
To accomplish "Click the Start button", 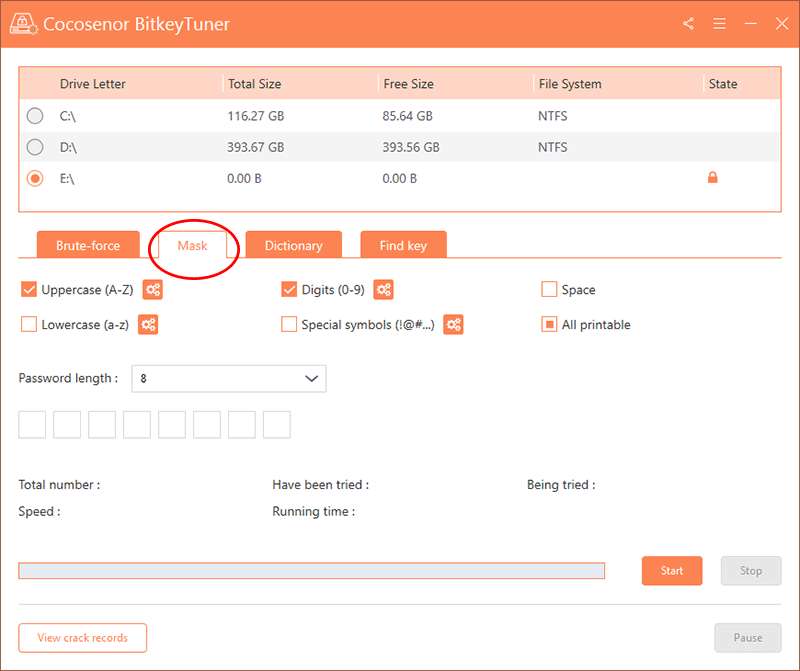I will pos(672,570).
